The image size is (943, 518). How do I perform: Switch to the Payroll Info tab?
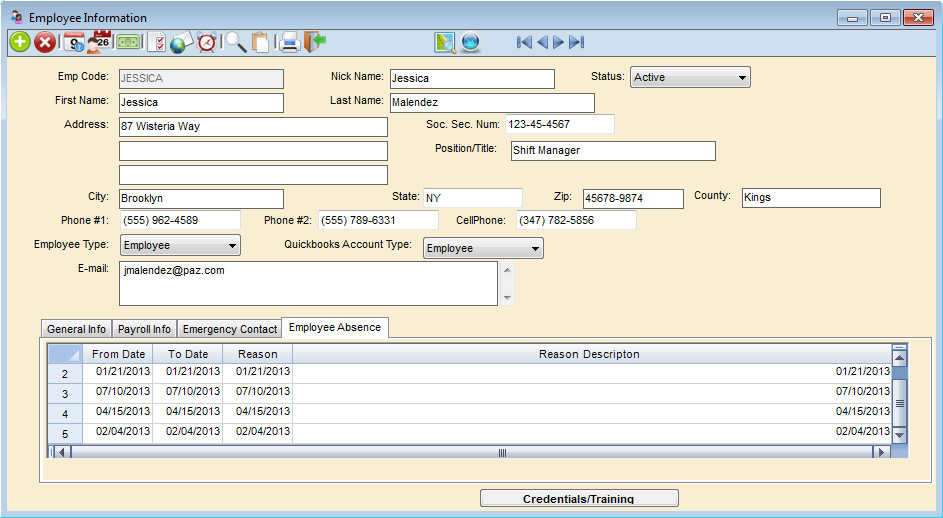tap(144, 329)
